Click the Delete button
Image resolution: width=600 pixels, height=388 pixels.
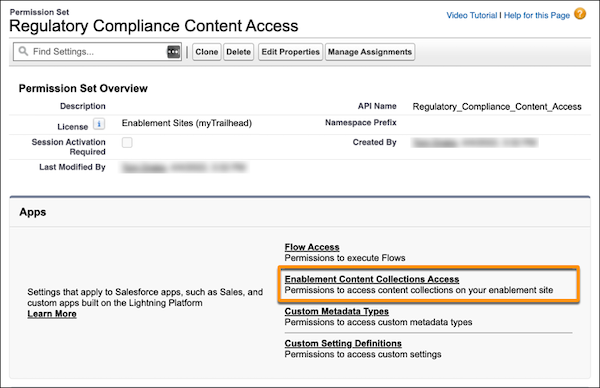tap(238, 52)
